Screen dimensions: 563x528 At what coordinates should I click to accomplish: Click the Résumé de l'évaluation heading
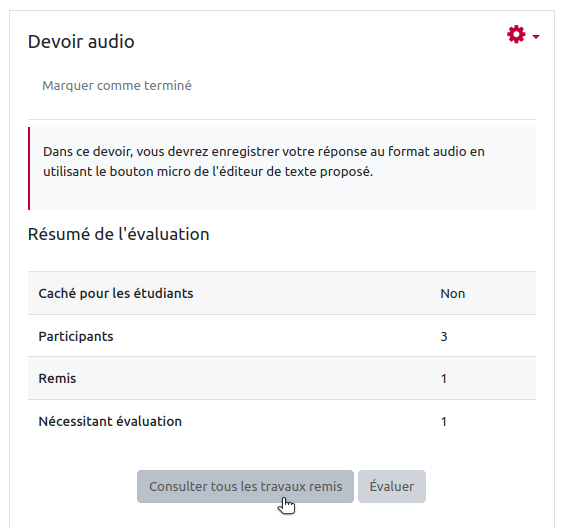click(x=118, y=234)
